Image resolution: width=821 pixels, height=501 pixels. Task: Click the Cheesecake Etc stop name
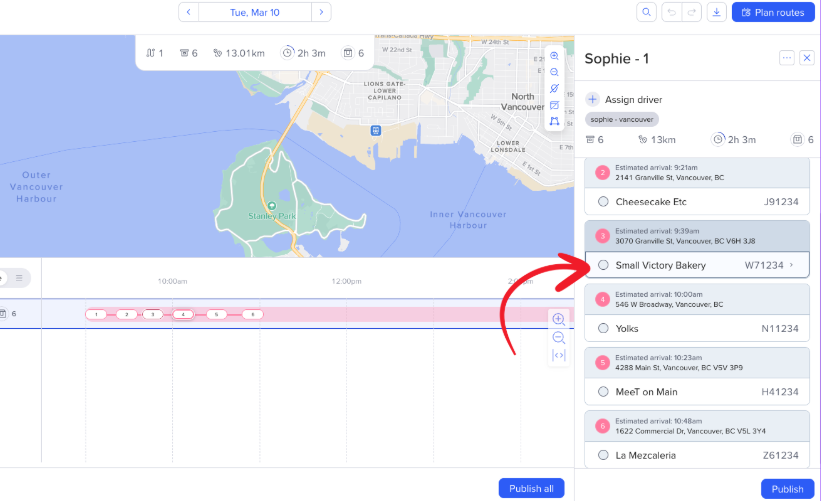pyautogui.click(x=651, y=202)
